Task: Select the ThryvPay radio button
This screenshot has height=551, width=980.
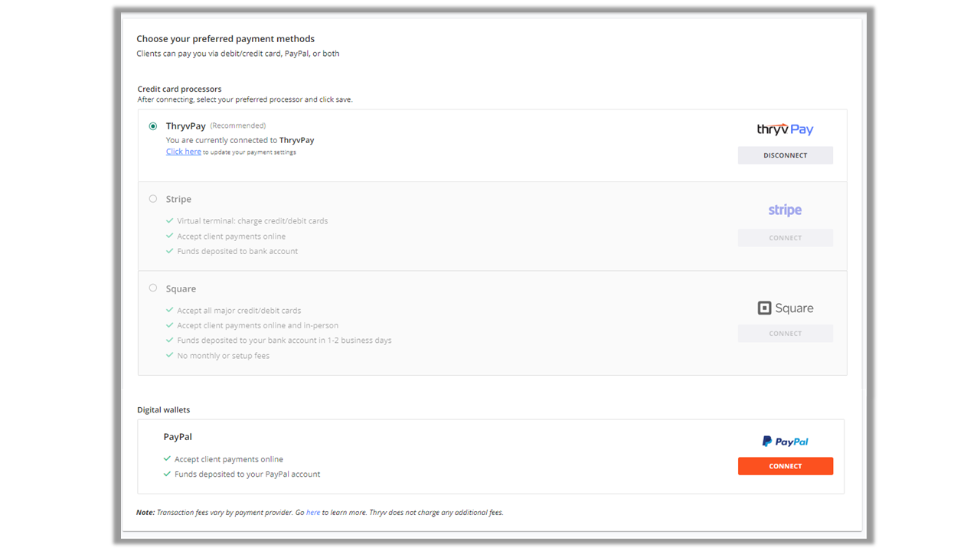Action: 153,126
